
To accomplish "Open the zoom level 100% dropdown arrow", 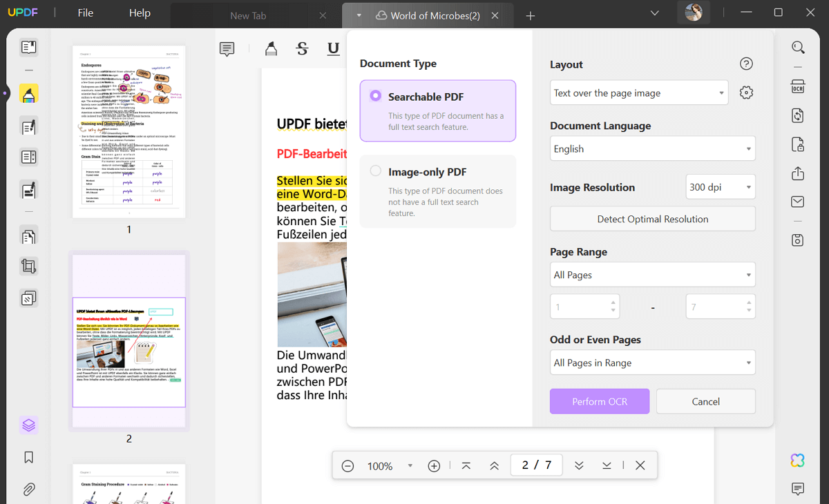I will pos(410,465).
